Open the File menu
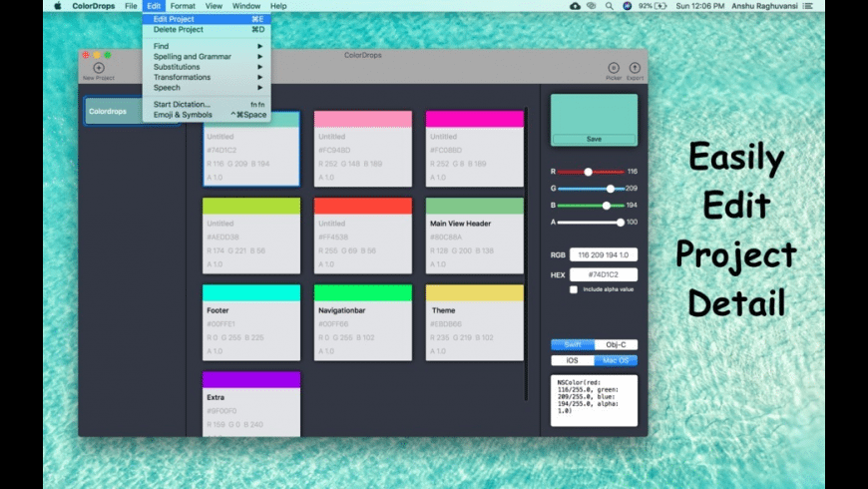Image resolution: width=868 pixels, height=489 pixels. tap(131, 6)
